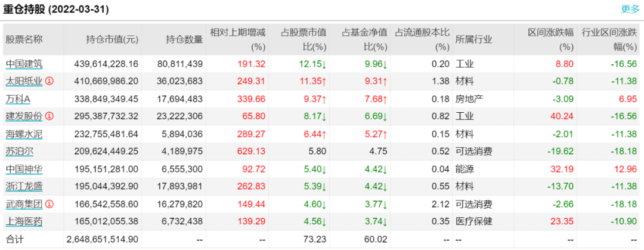The height and width of the screenshot is (250, 644).
Task: Select the 40.24 interval change for 建发股份
Action: tap(562, 116)
